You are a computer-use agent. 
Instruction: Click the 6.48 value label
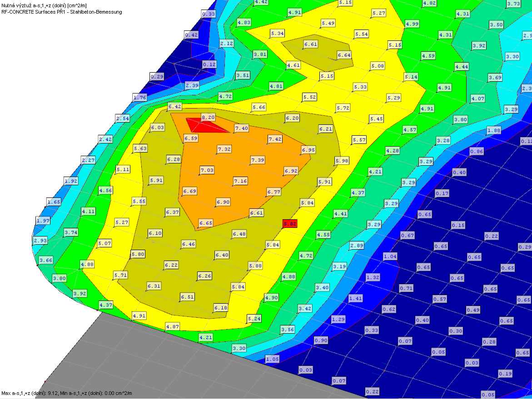[239, 234]
